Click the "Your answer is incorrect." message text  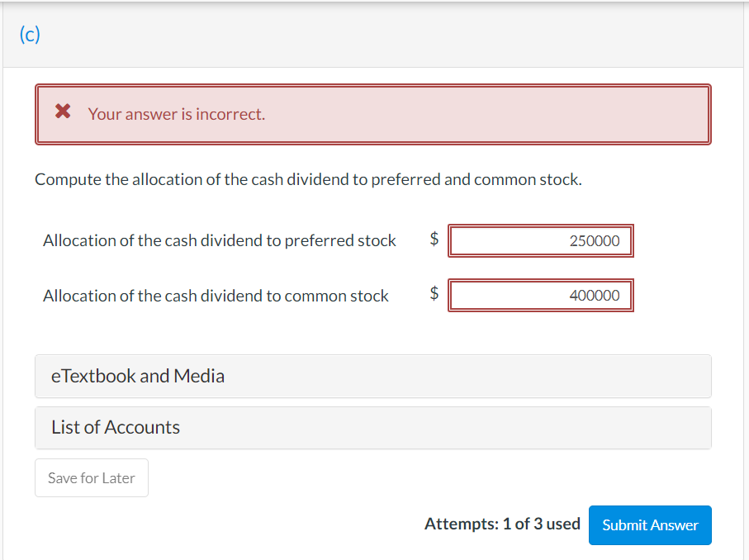[x=177, y=114]
